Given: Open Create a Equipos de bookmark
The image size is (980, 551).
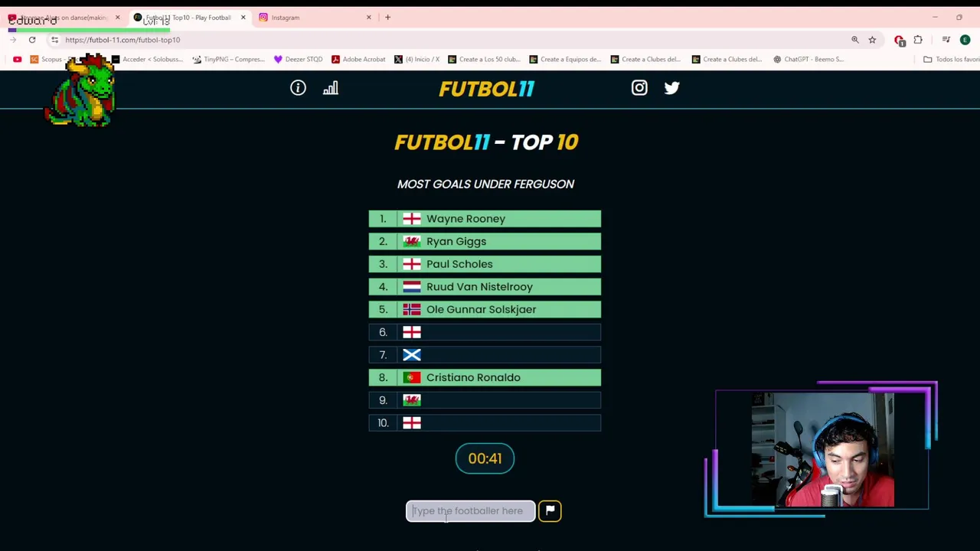Looking at the screenshot, I should 565,59.
